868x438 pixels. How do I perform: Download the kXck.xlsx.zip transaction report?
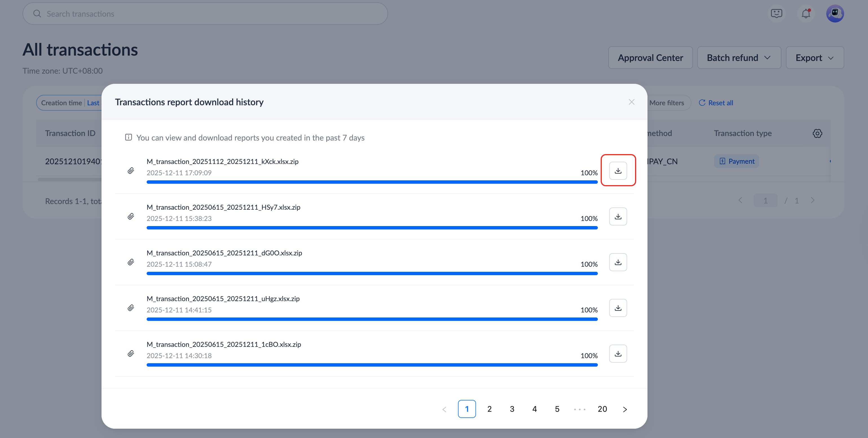[x=618, y=171]
